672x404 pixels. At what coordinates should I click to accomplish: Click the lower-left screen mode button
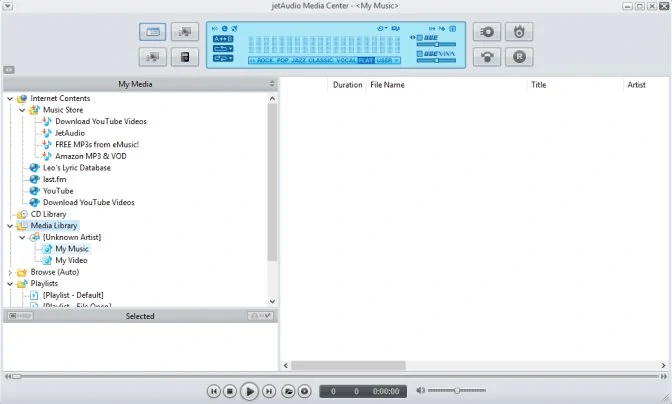point(153,57)
